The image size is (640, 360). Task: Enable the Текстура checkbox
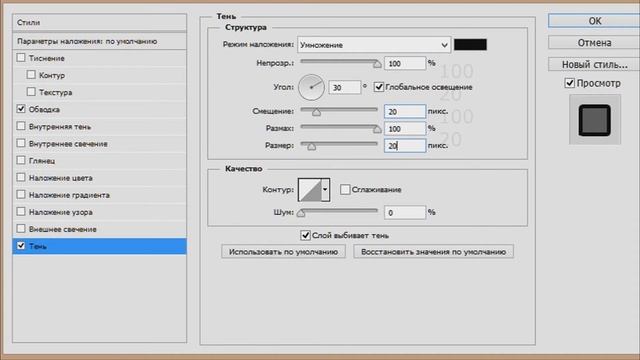(x=31, y=92)
